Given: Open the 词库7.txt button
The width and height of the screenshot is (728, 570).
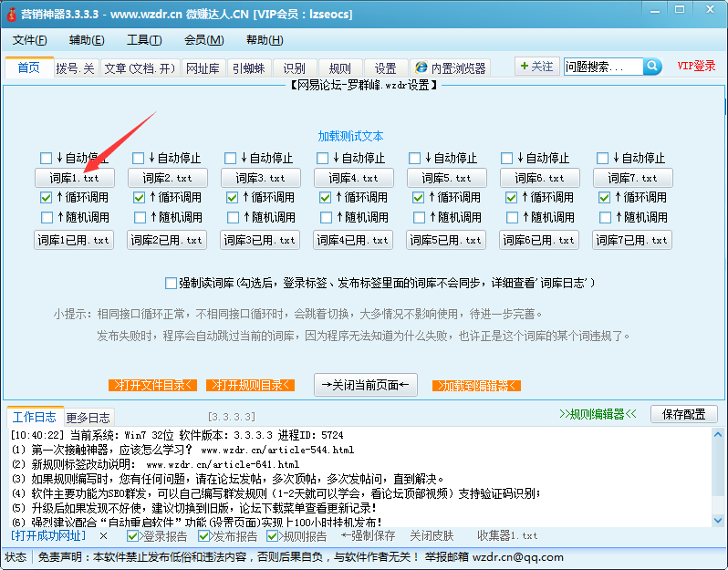Looking at the screenshot, I should click(x=633, y=178).
